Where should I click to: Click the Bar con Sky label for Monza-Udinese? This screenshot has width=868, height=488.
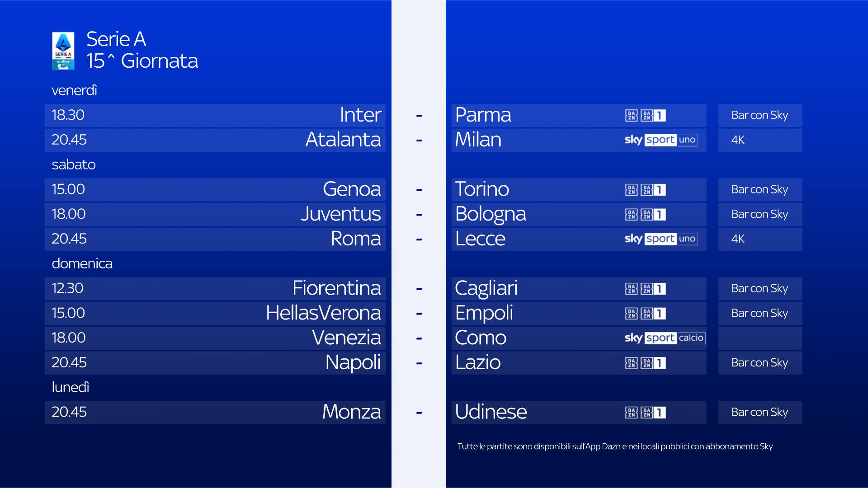(759, 413)
